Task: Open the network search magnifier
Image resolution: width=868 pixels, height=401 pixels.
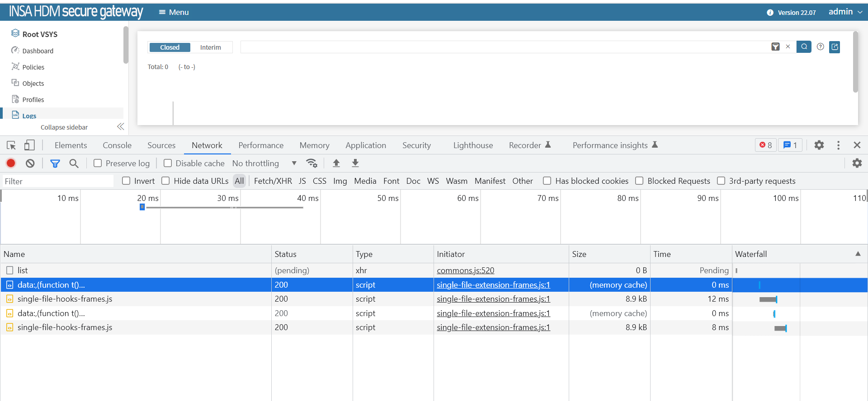Action: [x=74, y=163]
